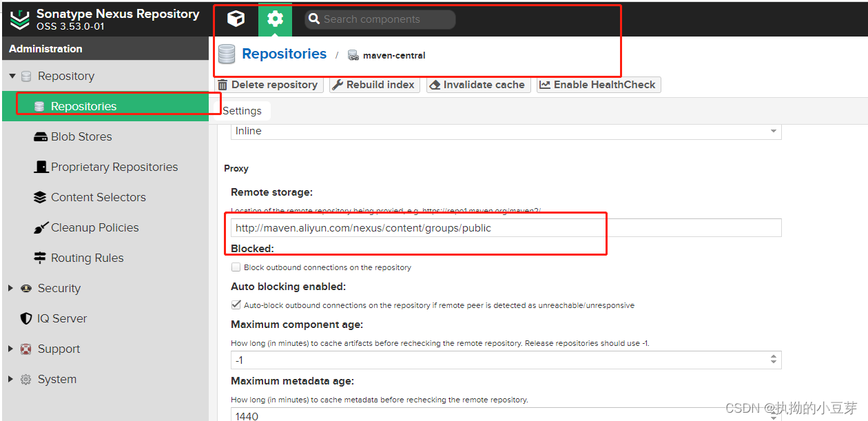
Task: Click the Blob Stores drive icon
Action: pyautogui.click(x=40, y=136)
